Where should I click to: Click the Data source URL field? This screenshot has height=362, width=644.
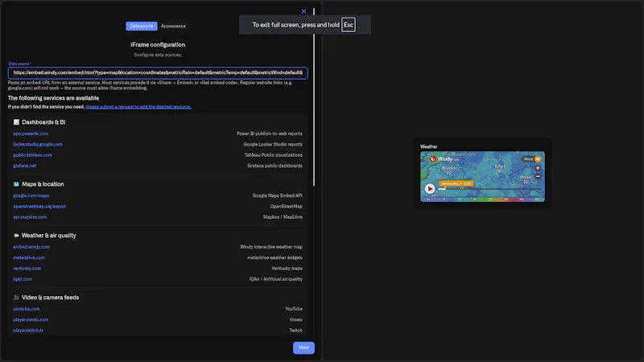[158, 72]
